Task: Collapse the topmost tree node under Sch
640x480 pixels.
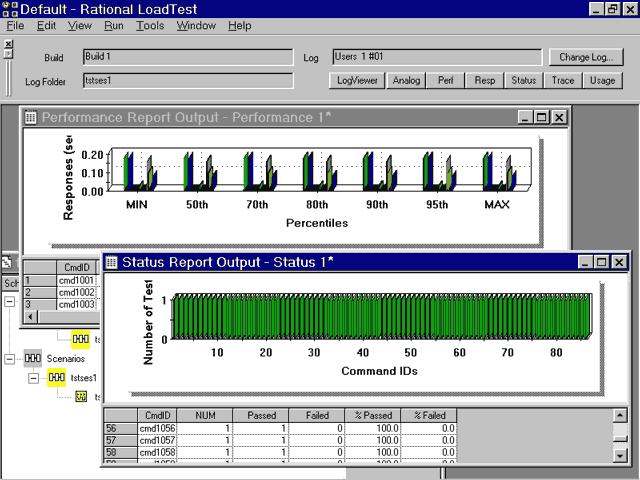Action: (9, 302)
